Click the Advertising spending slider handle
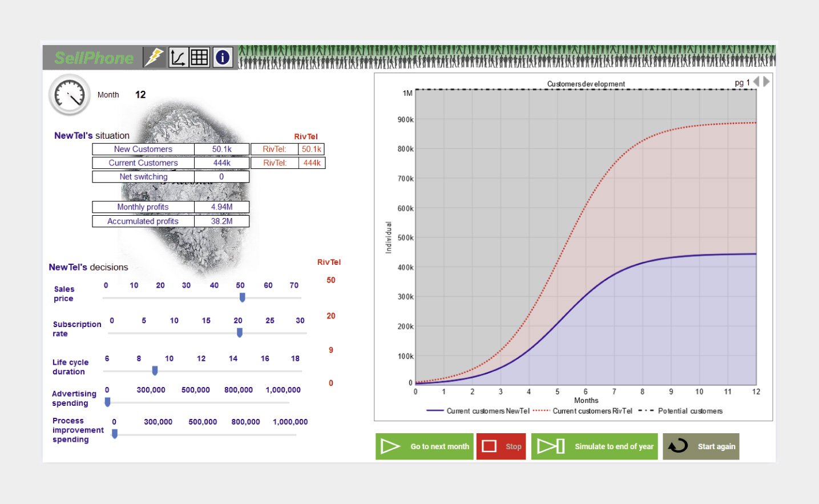The height and width of the screenshot is (504, 819). pos(107,402)
